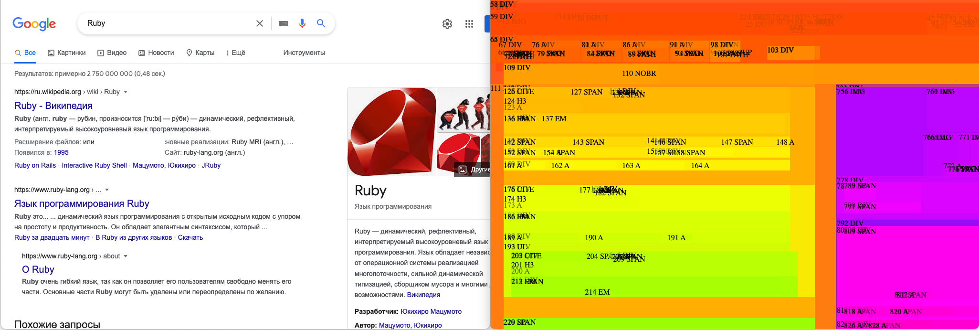Screen dimensions: 980x330
Task: Click 137 EM label in overlay
Action: coord(554,119)
